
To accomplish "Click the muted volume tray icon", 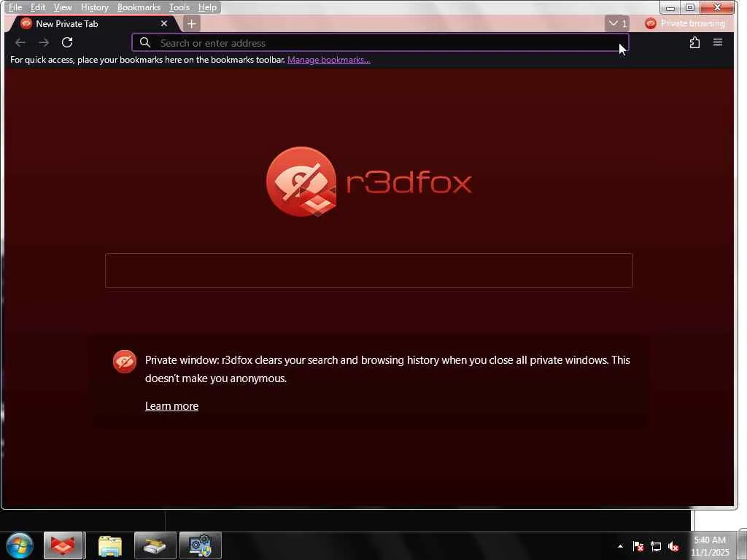I will point(673,547).
